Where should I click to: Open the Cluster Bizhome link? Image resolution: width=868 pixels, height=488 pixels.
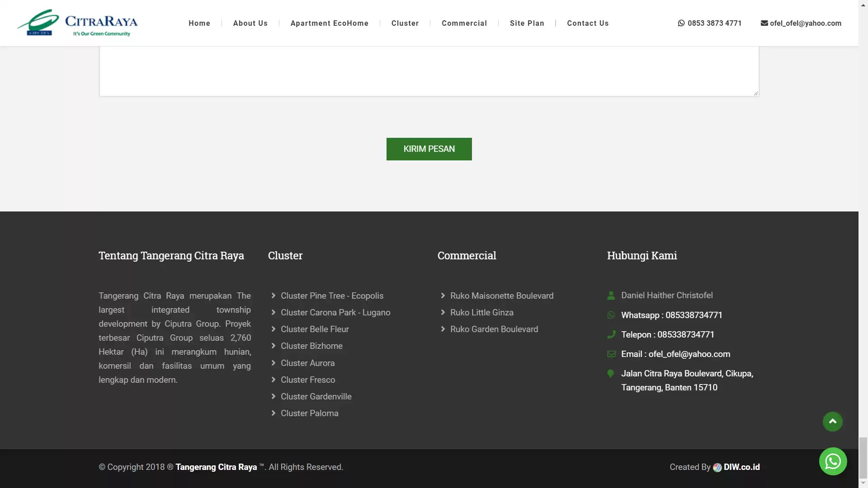click(311, 346)
